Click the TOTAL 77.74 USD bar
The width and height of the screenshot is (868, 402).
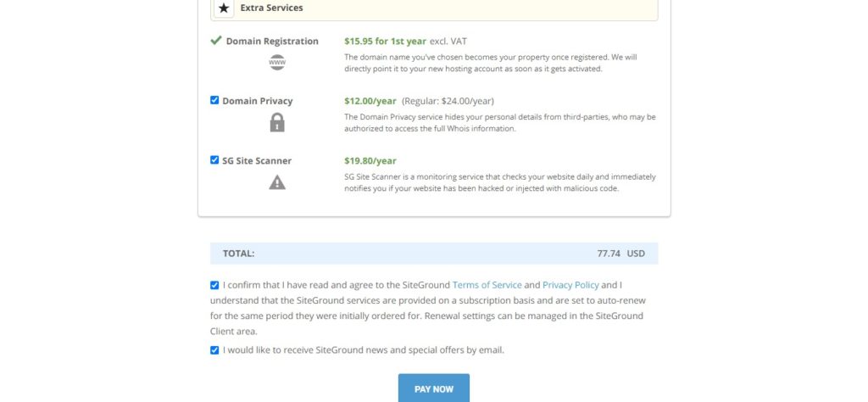pyautogui.click(x=434, y=253)
